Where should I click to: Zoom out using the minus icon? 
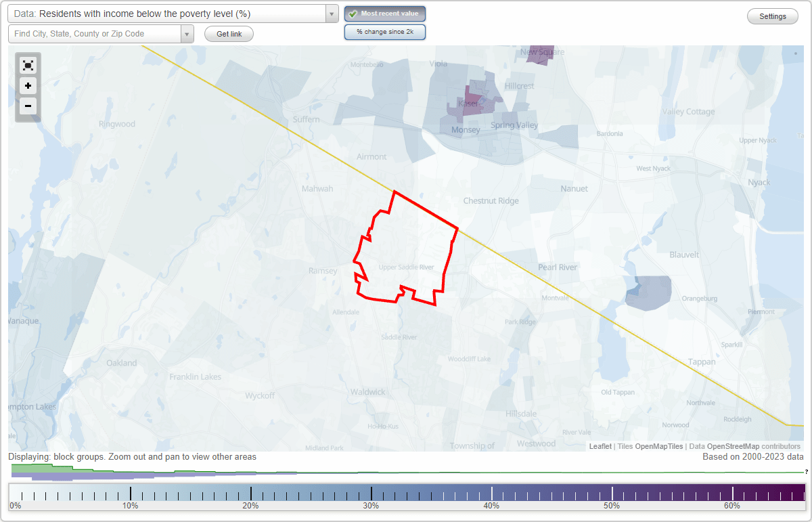click(x=28, y=106)
